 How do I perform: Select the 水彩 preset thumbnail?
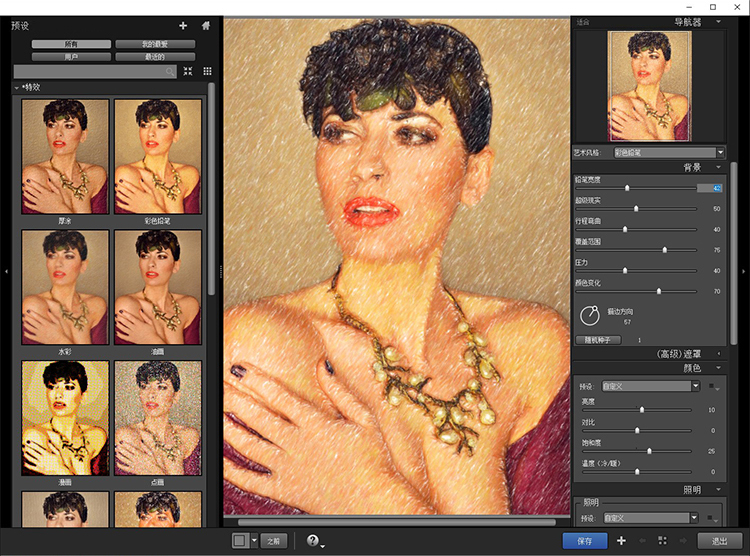(65, 287)
